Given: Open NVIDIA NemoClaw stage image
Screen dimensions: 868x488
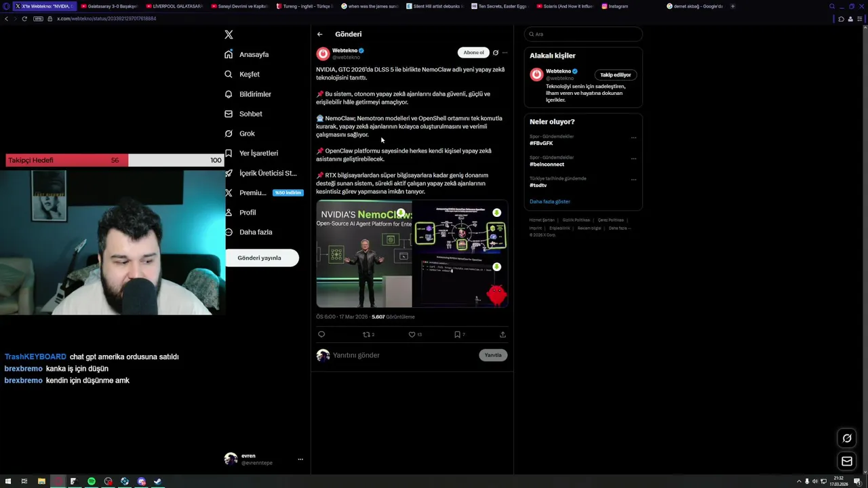Looking at the screenshot, I should 363,253.
